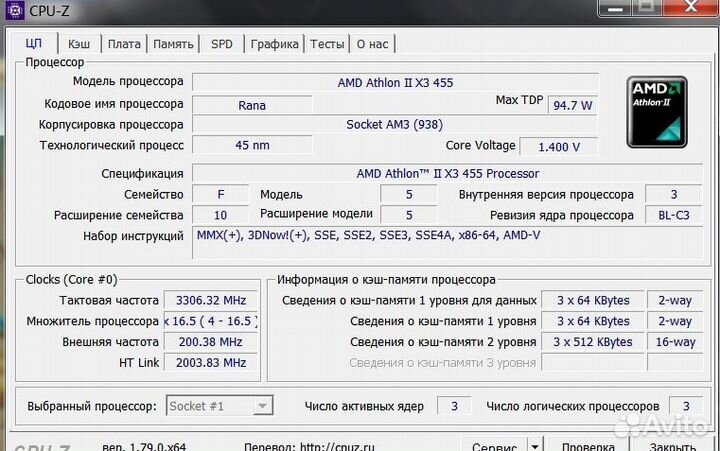Go to the Тесты tab
This screenshot has width=720, height=451.
(327, 44)
